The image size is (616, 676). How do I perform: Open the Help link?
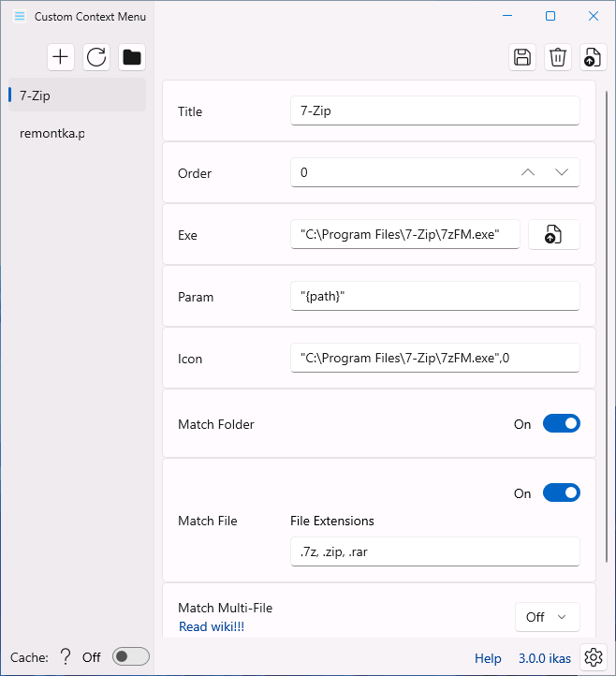tap(488, 658)
